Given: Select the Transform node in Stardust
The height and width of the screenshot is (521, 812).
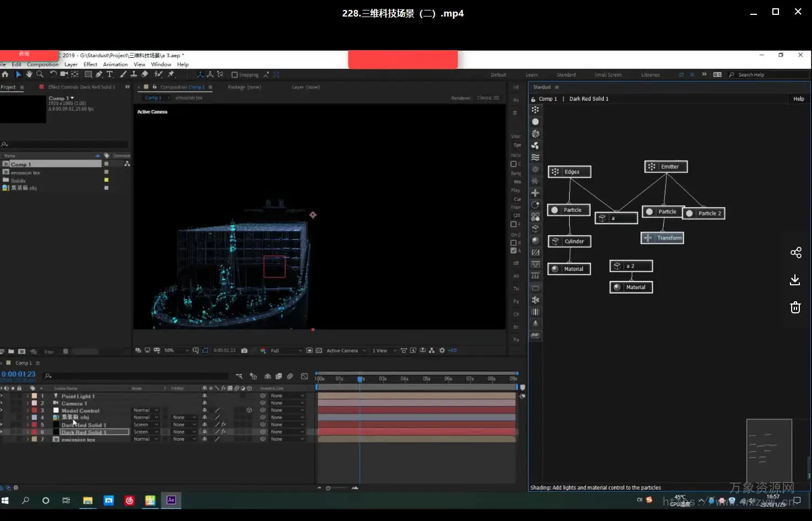Looking at the screenshot, I should pos(662,238).
